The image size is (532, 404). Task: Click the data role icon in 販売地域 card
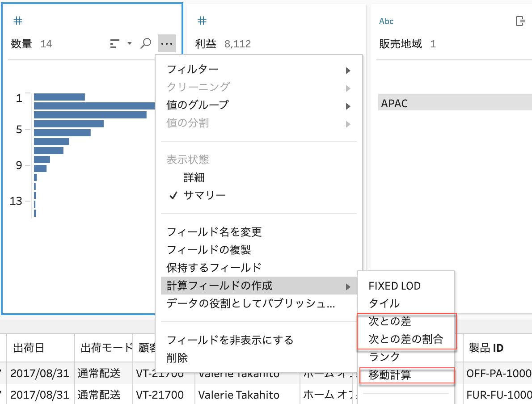click(x=520, y=21)
